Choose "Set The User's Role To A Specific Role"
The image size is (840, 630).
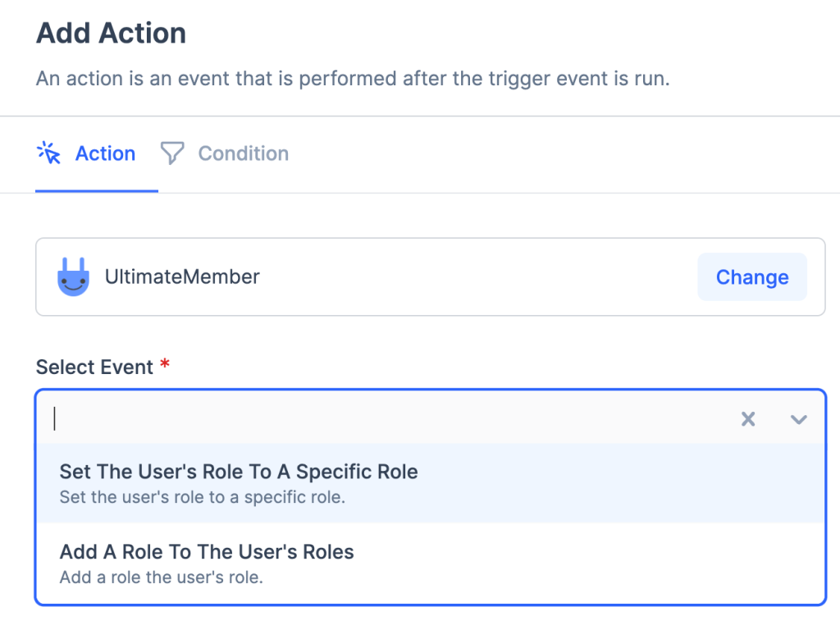click(239, 472)
